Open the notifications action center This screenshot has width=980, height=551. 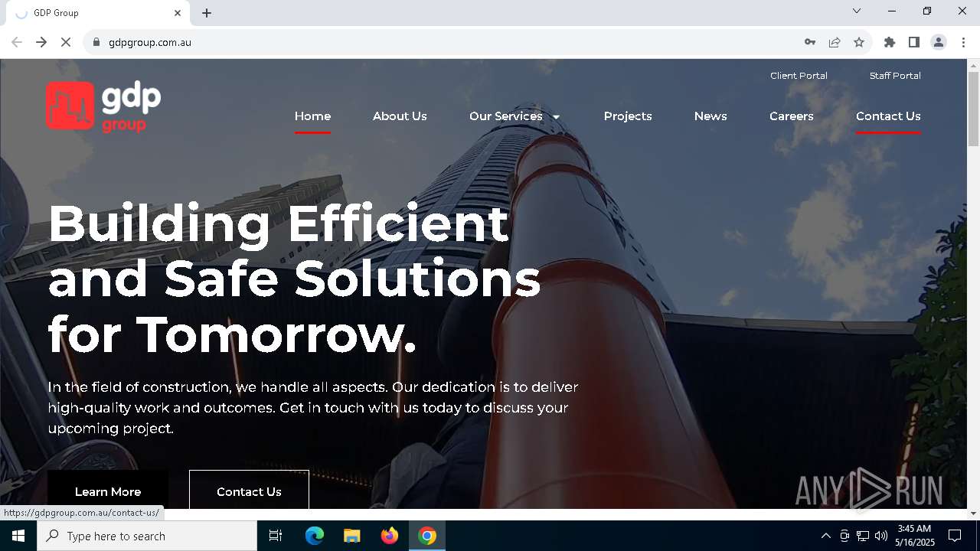[x=955, y=536]
